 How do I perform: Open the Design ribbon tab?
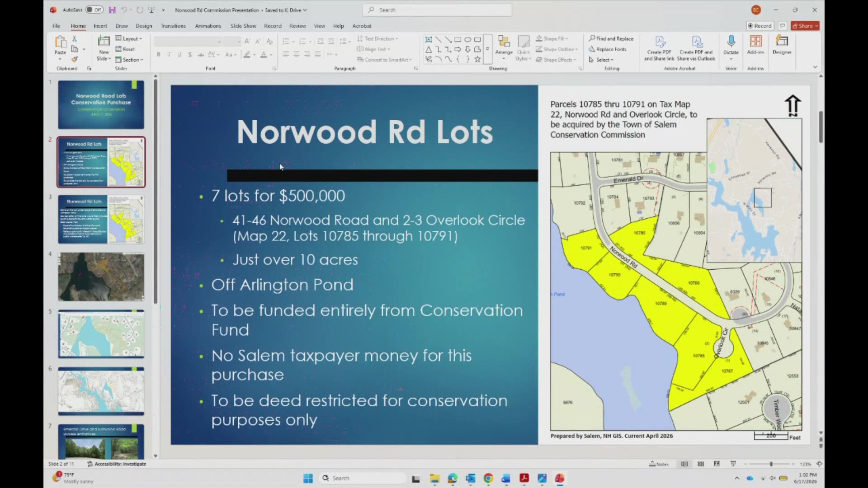point(144,26)
